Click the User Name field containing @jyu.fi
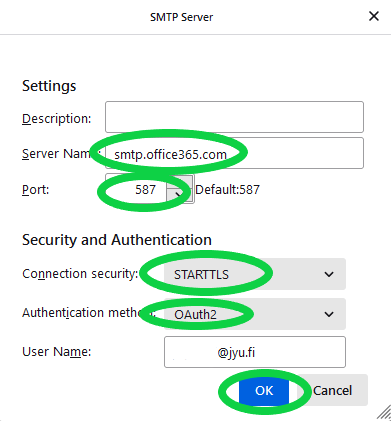 click(255, 352)
